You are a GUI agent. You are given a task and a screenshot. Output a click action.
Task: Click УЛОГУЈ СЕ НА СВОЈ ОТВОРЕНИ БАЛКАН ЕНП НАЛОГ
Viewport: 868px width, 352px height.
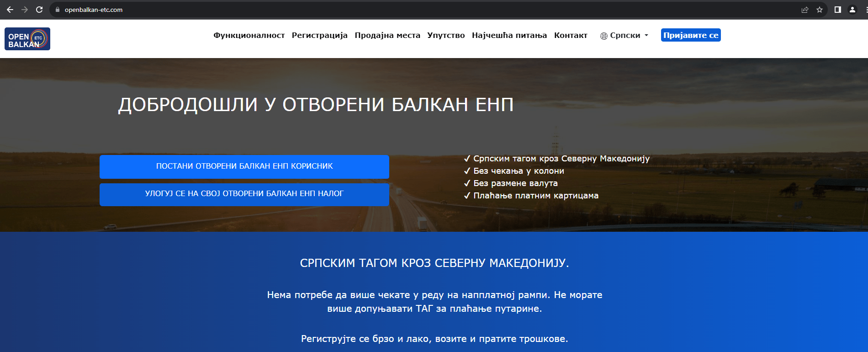tap(244, 194)
